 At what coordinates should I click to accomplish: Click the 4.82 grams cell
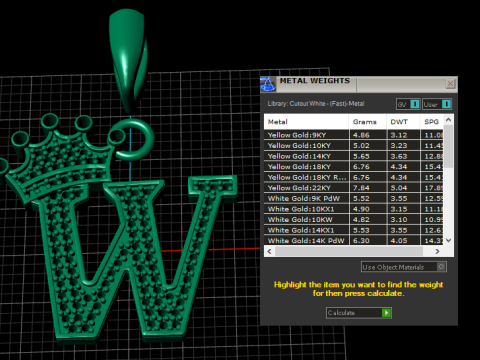click(368, 219)
